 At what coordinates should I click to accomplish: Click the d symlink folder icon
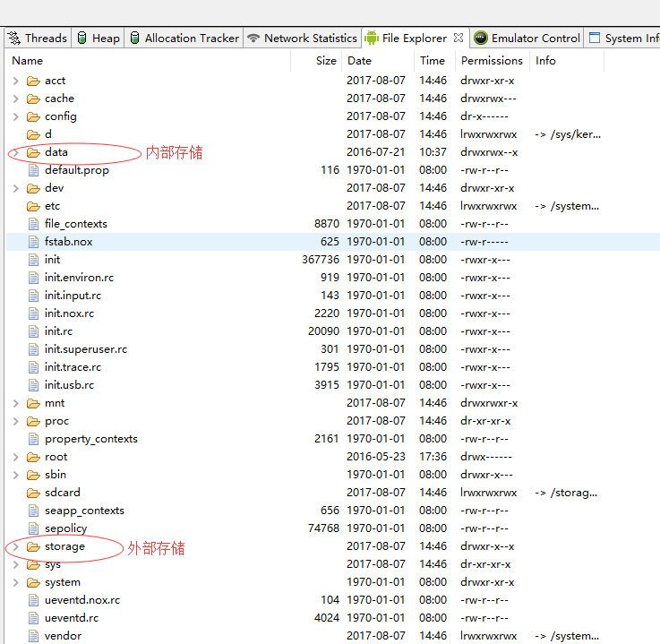point(33,134)
